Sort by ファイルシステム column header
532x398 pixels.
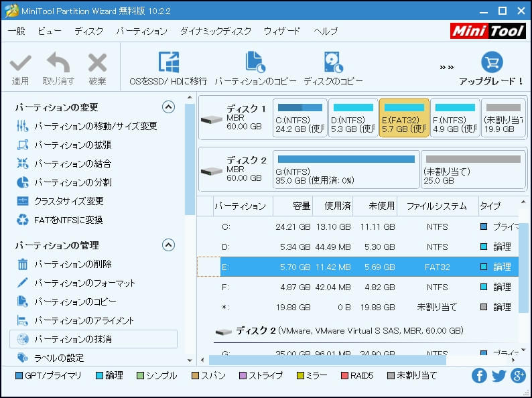pos(438,206)
